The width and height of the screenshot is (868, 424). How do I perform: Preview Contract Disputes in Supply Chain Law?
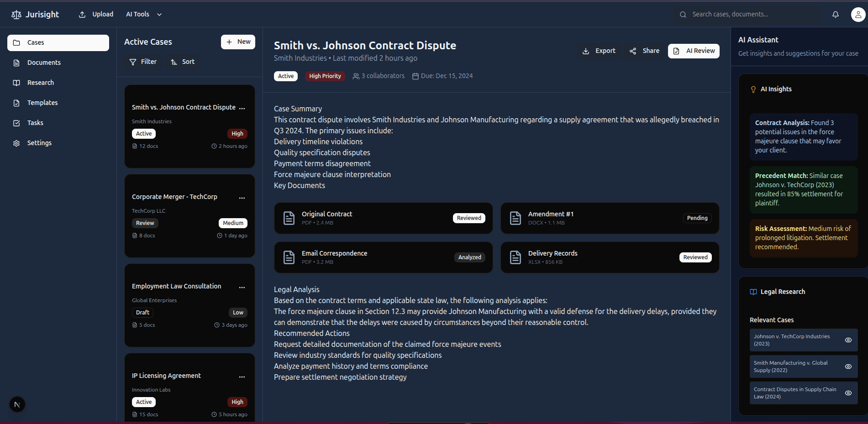(848, 393)
